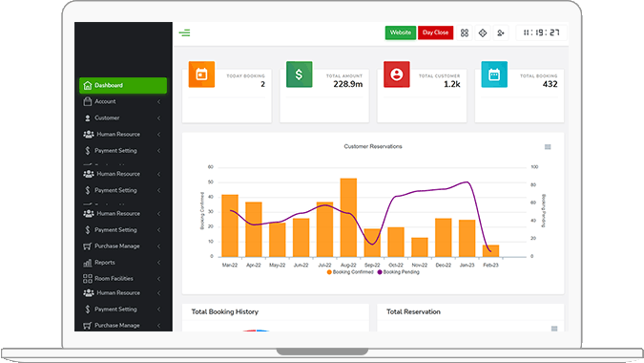
Task: Click the Mar-22 orange bar
Action: [x=230, y=225]
